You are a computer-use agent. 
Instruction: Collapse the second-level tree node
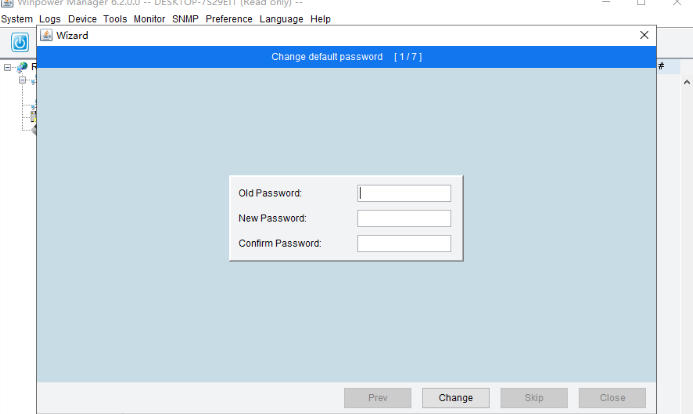click(x=23, y=80)
